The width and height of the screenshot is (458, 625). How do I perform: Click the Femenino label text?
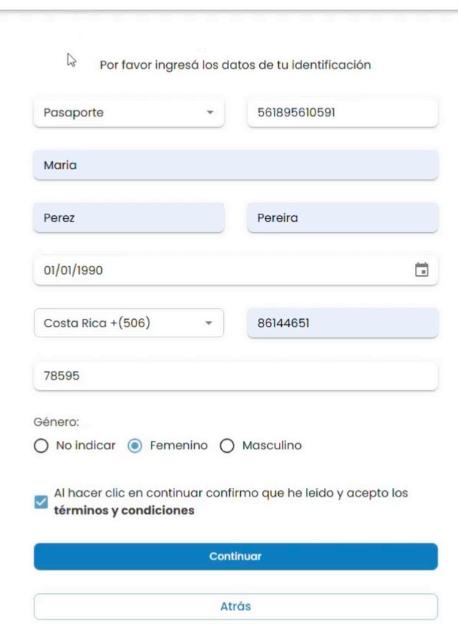(179, 445)
